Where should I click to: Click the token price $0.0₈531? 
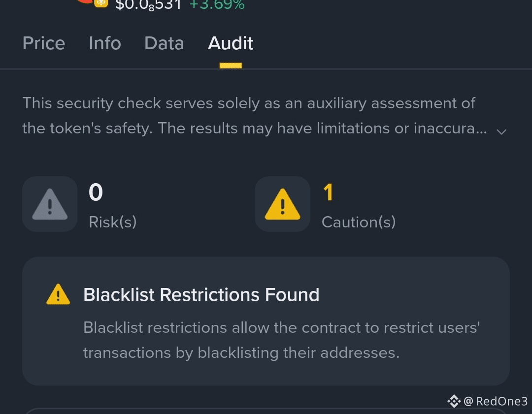(148, 5)
